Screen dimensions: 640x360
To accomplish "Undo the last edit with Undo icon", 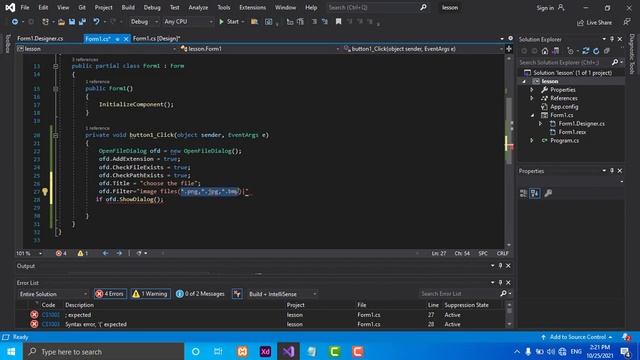I will pyautogui.click(x=96, y=22).
